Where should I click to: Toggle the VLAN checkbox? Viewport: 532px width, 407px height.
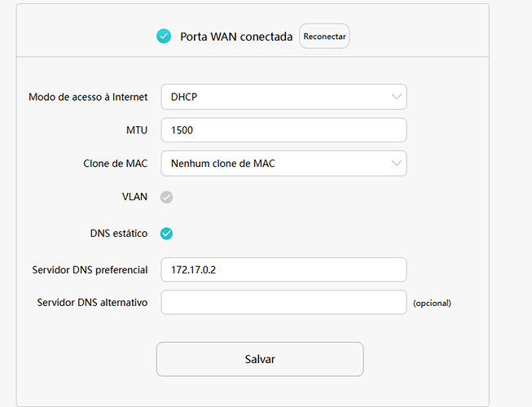(166, 197)
